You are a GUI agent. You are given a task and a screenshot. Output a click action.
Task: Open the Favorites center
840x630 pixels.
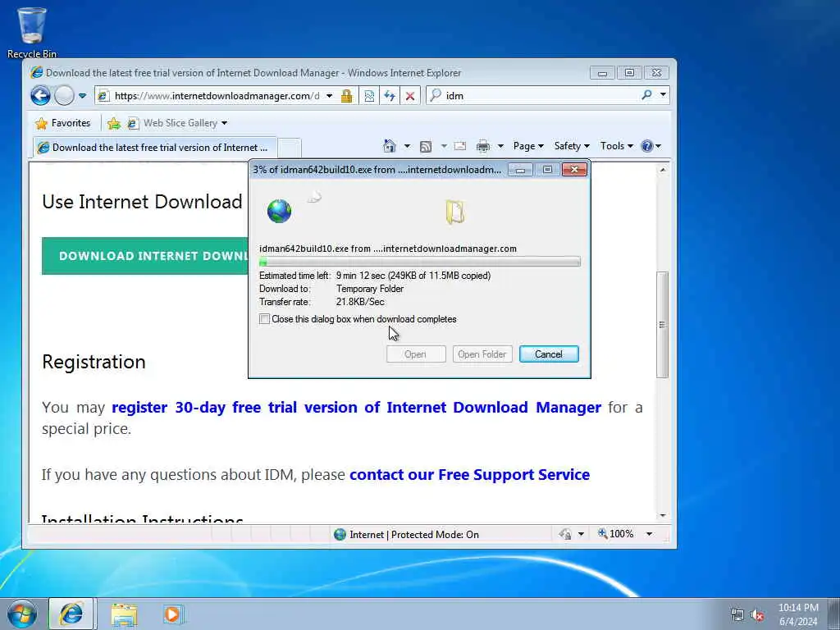click(63, 123)
